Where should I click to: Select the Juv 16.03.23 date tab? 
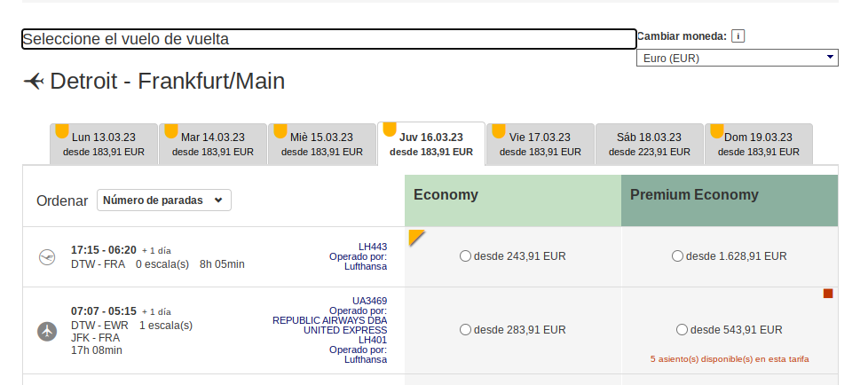431,144
